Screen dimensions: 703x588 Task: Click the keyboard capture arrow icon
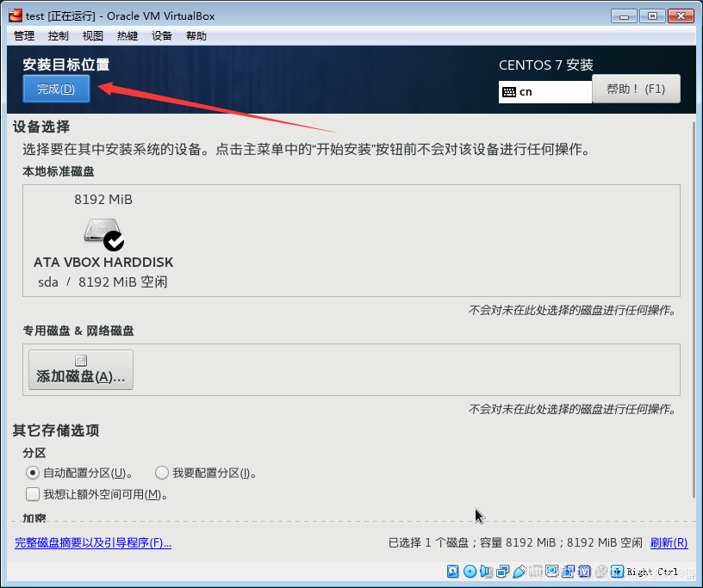tap(618, 572)
